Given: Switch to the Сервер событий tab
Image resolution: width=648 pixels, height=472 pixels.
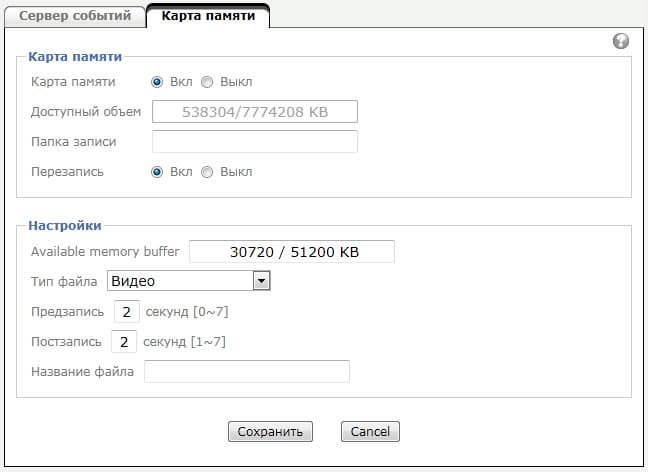Looking at the screenshot, I should point(75,16).
